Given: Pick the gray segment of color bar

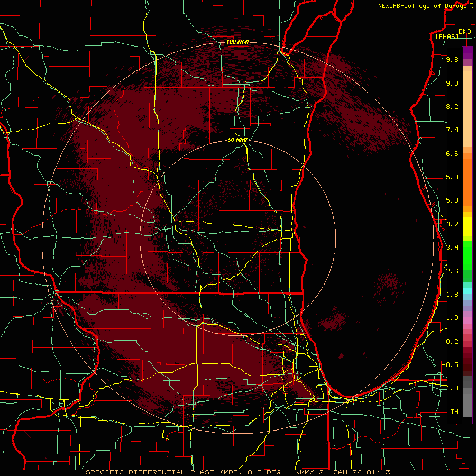Looking at the screenshot, I should click(x=467, y=398).
